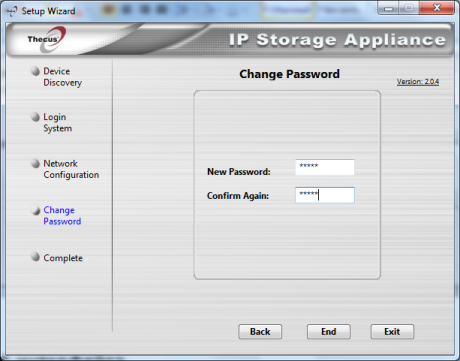Click the Thecus logo in the banner

point(46,40)
